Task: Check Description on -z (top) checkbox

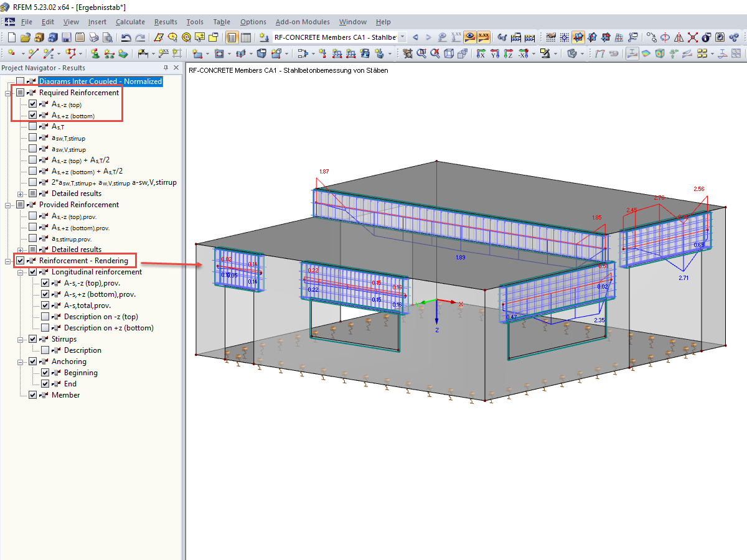Action: (x=45, y=317)
